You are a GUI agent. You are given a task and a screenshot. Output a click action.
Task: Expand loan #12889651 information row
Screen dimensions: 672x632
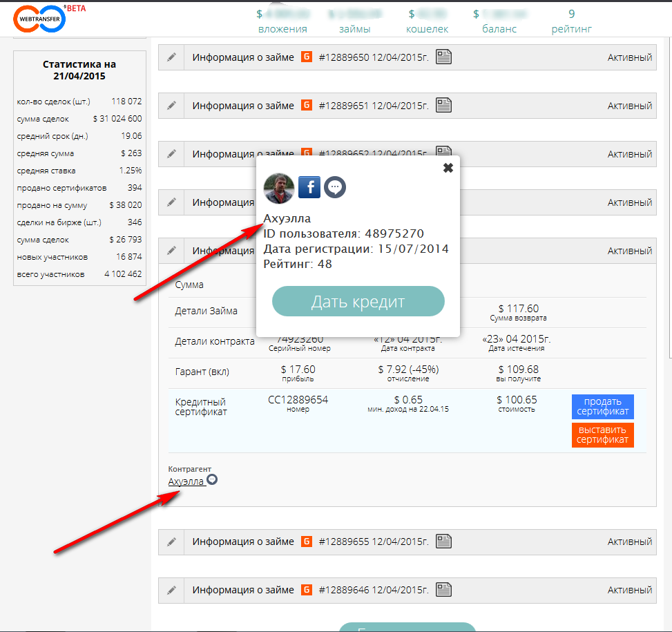click(407, 106)
